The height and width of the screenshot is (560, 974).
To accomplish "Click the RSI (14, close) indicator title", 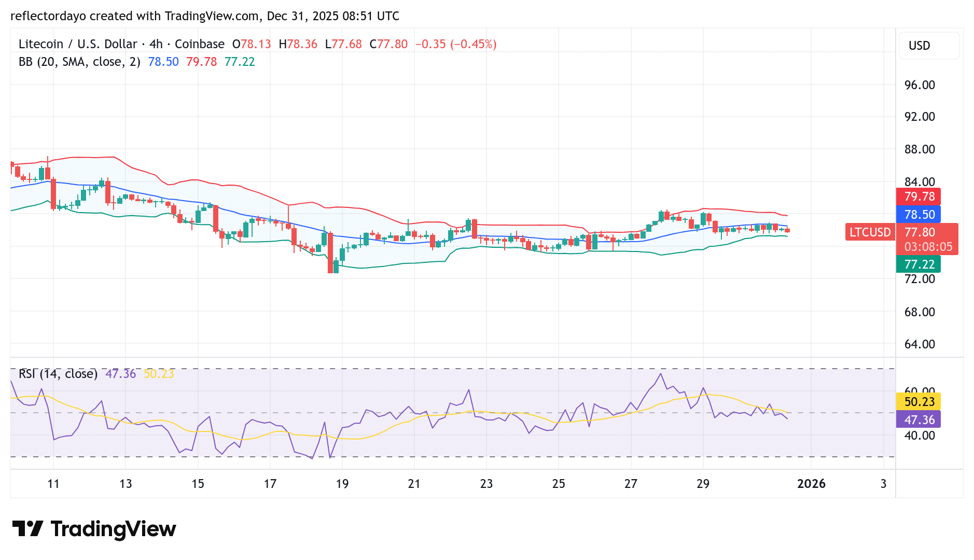I will [57, 373].
